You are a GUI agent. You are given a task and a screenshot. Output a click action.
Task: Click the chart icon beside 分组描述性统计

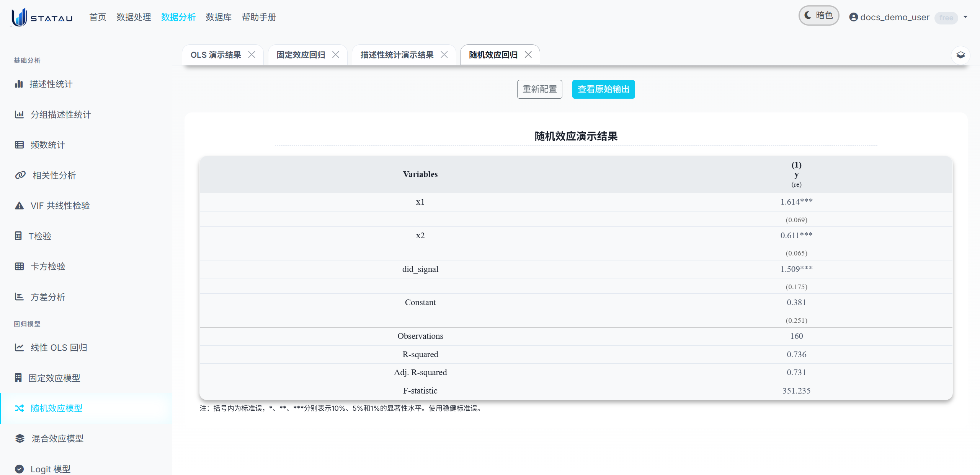pyautogui.click(x=19, y=114)
